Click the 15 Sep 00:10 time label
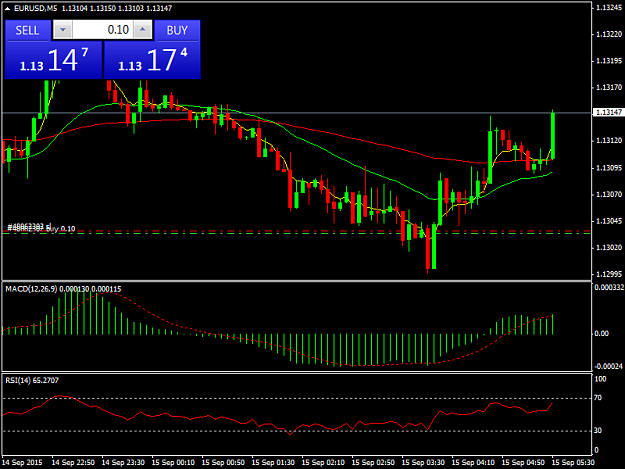625x469 pixels. 173,463
